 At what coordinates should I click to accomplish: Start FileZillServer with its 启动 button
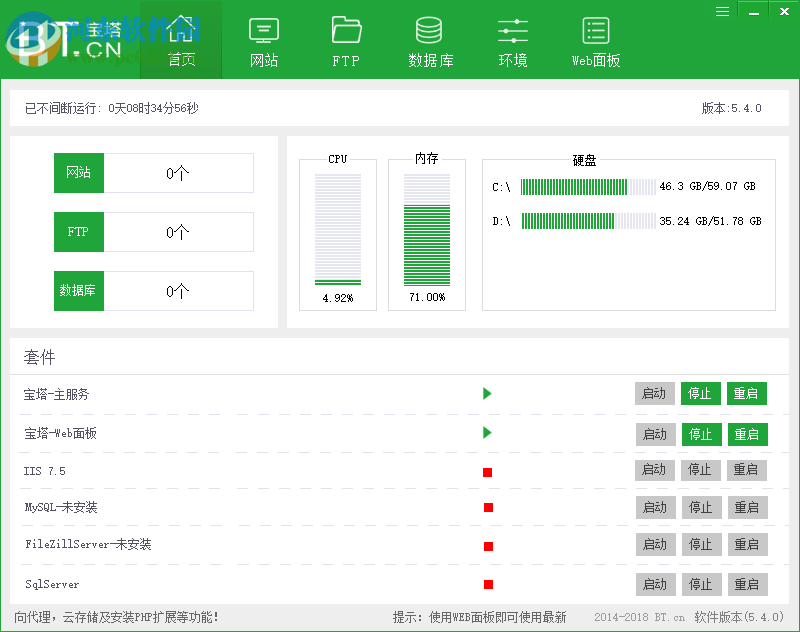click(x=655, y=544)
